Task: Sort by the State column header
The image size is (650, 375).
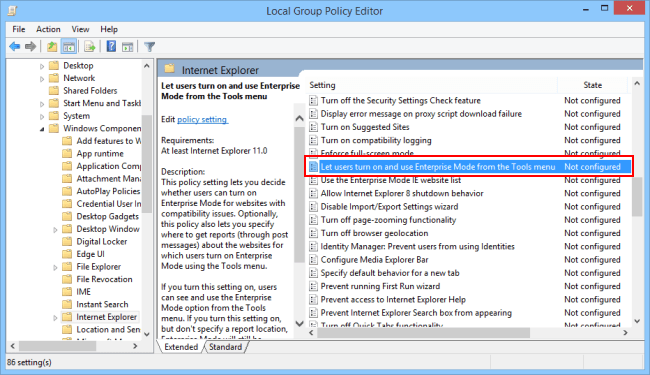Action: (x=593, y=85)
